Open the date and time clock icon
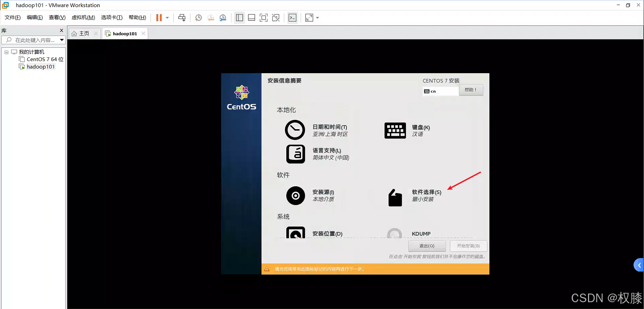The width and height of the screenshot is (644, 309). click(x=295, y=130)
